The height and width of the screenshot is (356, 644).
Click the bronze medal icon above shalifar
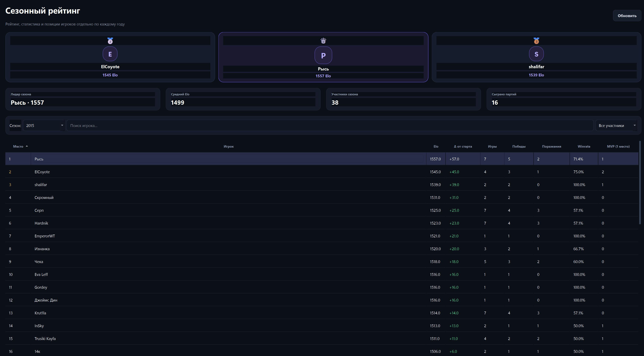click(536, 41)
